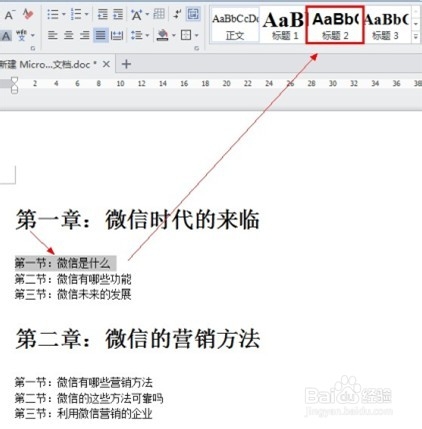Click the line 第二节：微信有哪些功能
This screenshot has width=422, height=429.
pos(73,279)
